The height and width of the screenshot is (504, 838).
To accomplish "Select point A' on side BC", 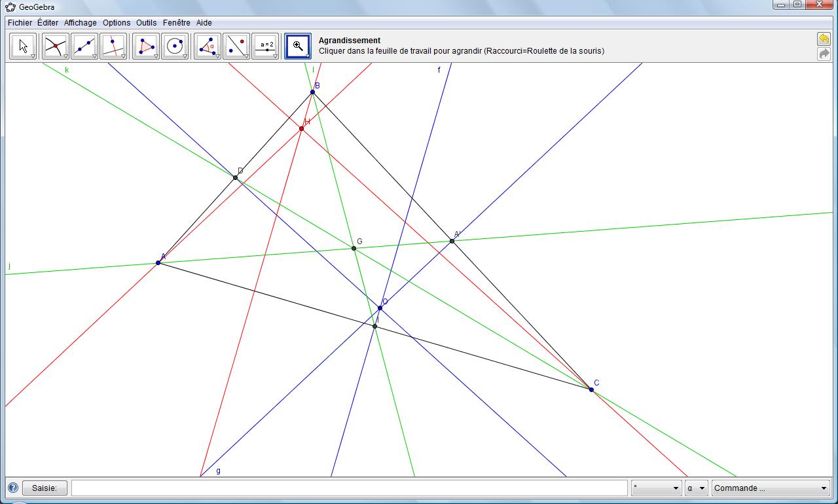I will (452, 242).
